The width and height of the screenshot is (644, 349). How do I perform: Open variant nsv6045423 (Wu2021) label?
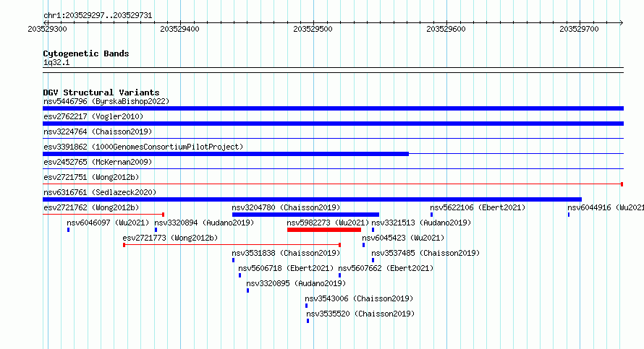point(403,238)
